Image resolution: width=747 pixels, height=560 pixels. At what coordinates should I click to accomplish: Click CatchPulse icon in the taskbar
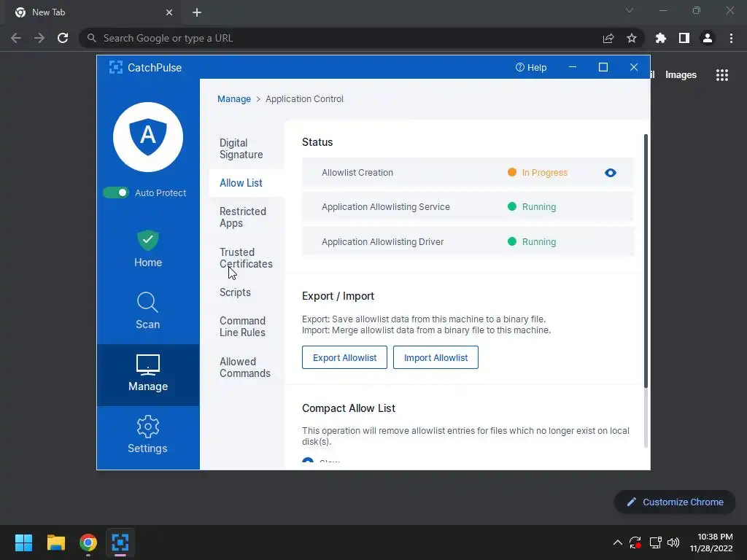click(x=120, y=542)
